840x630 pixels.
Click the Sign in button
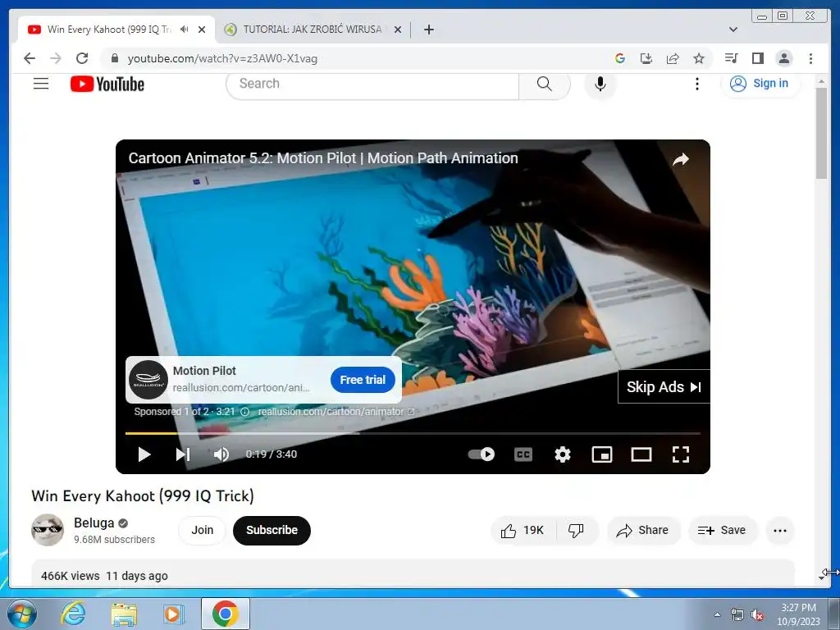760,84
